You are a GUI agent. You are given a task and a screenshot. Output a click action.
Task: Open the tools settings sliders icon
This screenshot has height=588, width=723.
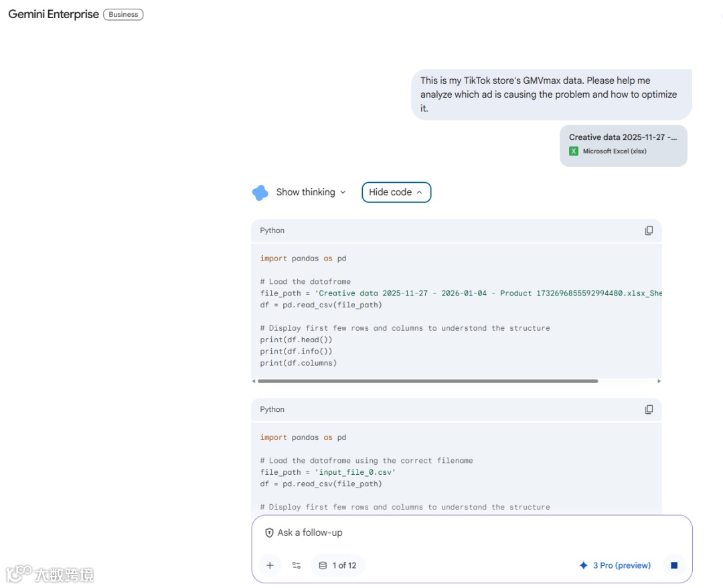[x=297, y=565]
